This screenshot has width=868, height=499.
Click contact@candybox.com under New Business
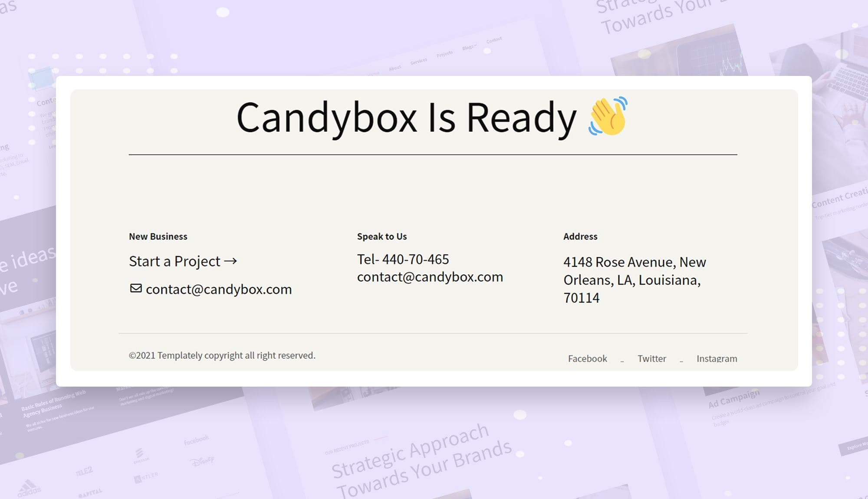218,289
